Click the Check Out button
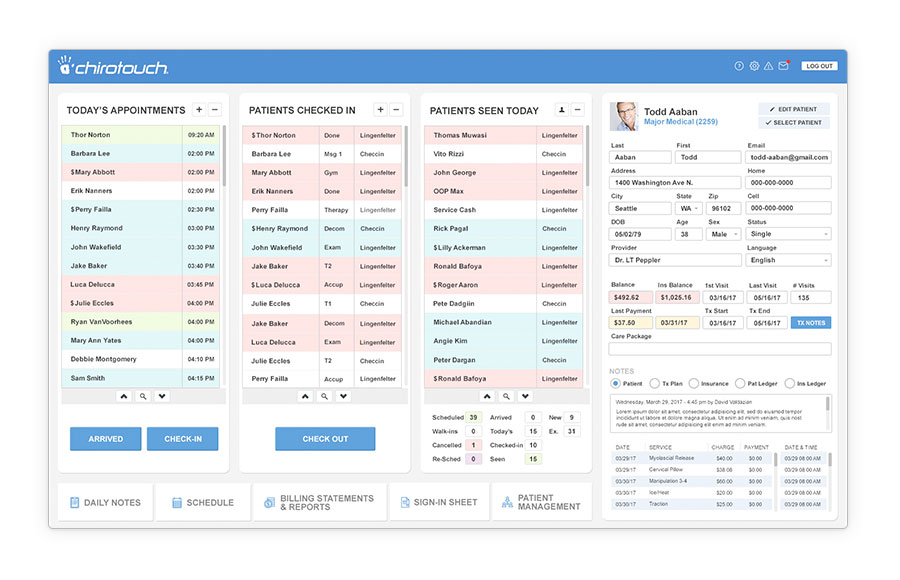Viewport: 900px width, 580px height. [325, 439]
